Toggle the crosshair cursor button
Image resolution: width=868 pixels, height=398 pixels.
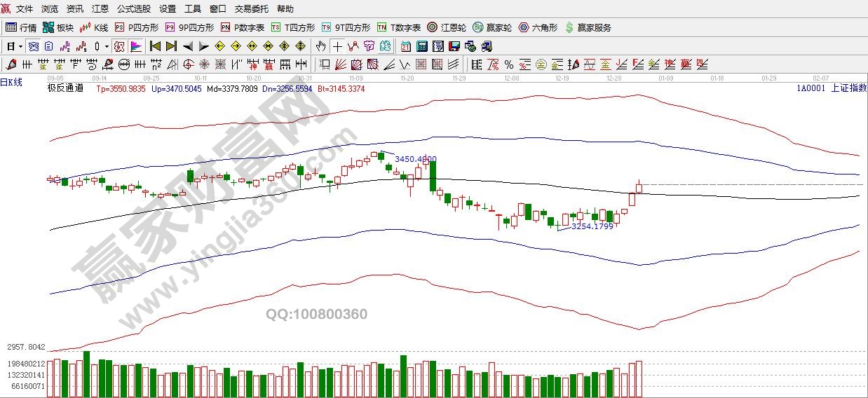(x=337, y=47)
